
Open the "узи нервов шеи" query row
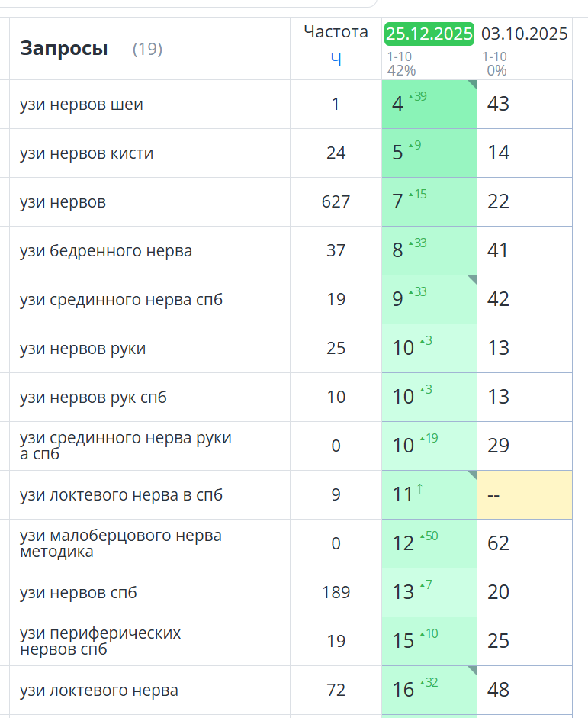point(82,105)
